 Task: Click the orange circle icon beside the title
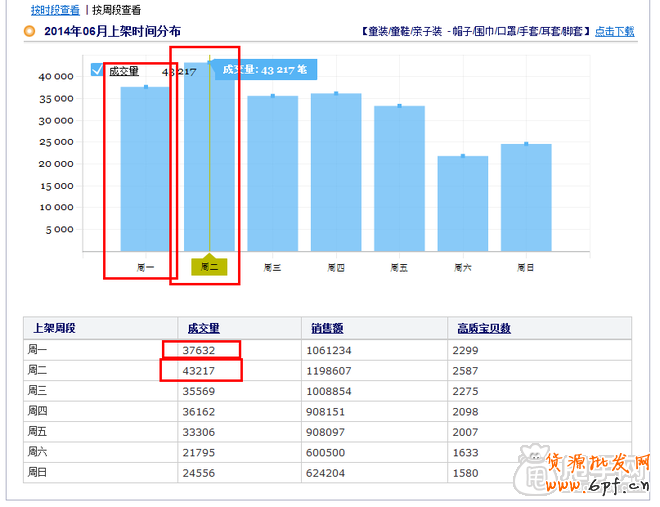pos(29,31)
